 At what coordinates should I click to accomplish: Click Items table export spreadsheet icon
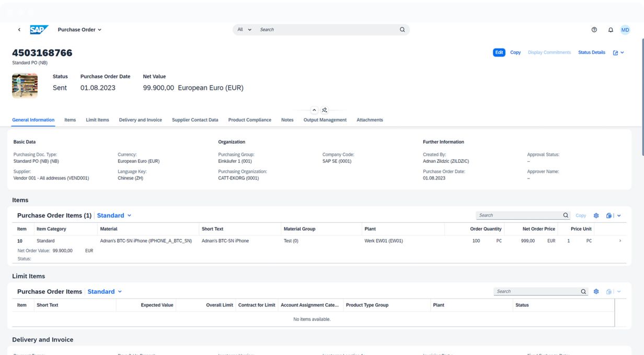point(609,216)
